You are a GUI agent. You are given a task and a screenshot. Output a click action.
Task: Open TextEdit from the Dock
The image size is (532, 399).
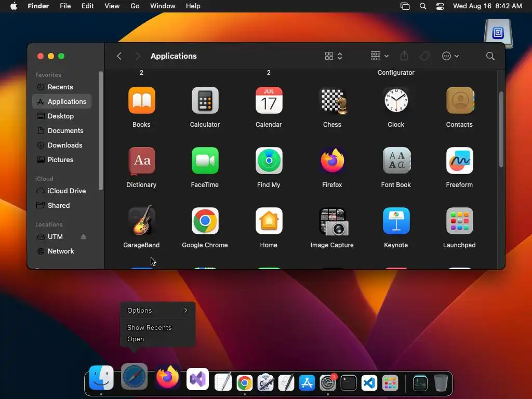223,382
